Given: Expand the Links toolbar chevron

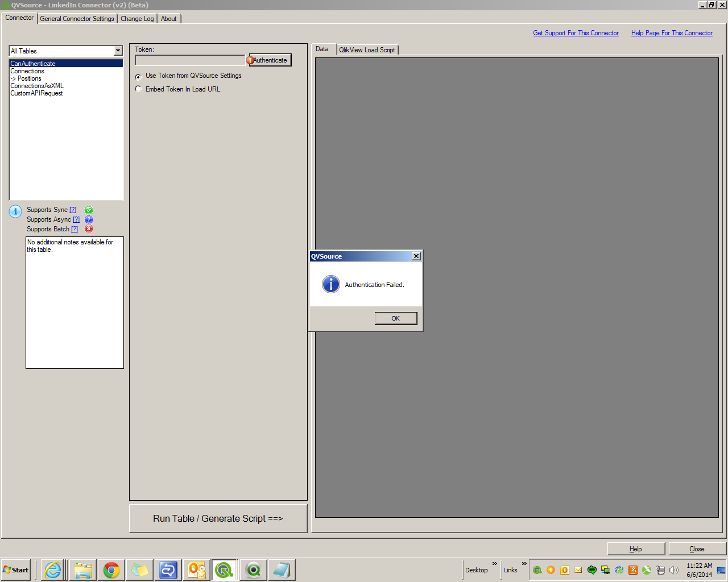Looking at the screenshot, I should tap(524, 564).
